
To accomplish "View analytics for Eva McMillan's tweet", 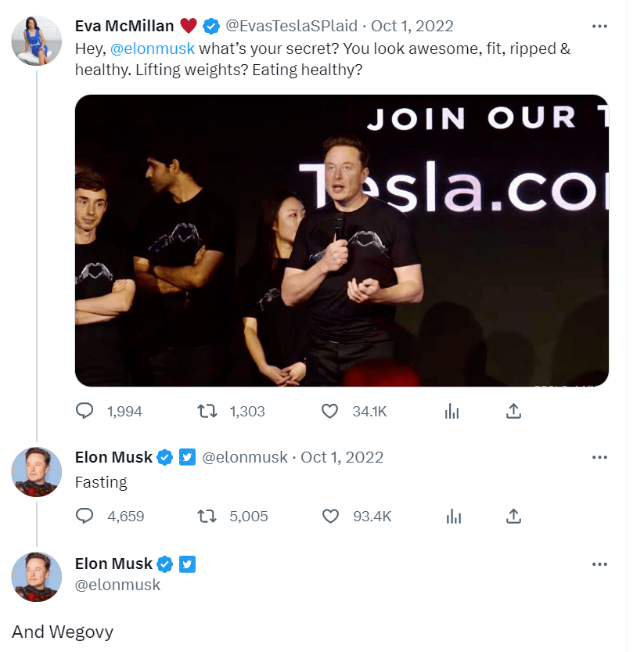I will point(452,411).
